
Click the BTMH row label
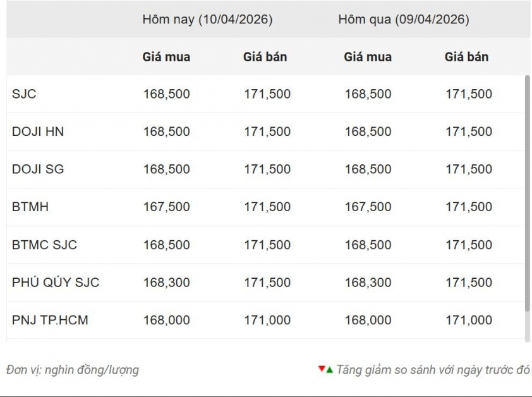pos(30,207)
